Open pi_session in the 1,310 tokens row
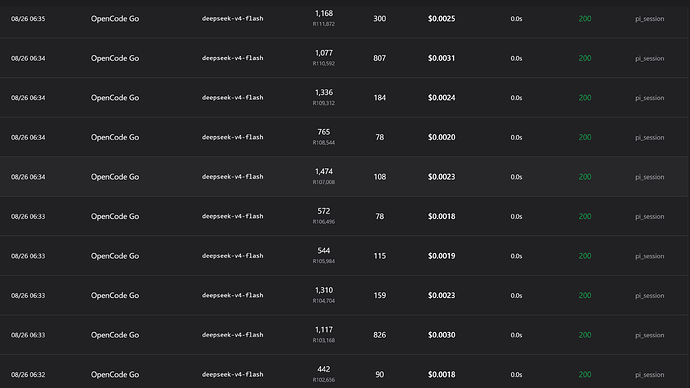Image resolution: width=690 pixels, height=388 pixels. click(650, 296)
